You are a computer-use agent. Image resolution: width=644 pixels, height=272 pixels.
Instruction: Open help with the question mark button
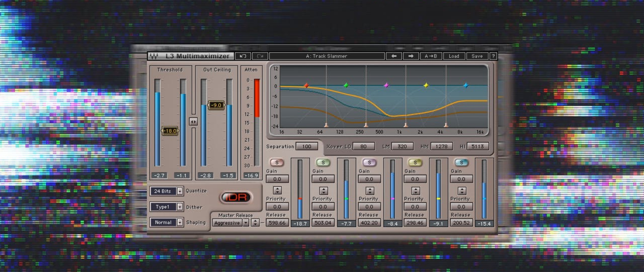pos(493,56)
